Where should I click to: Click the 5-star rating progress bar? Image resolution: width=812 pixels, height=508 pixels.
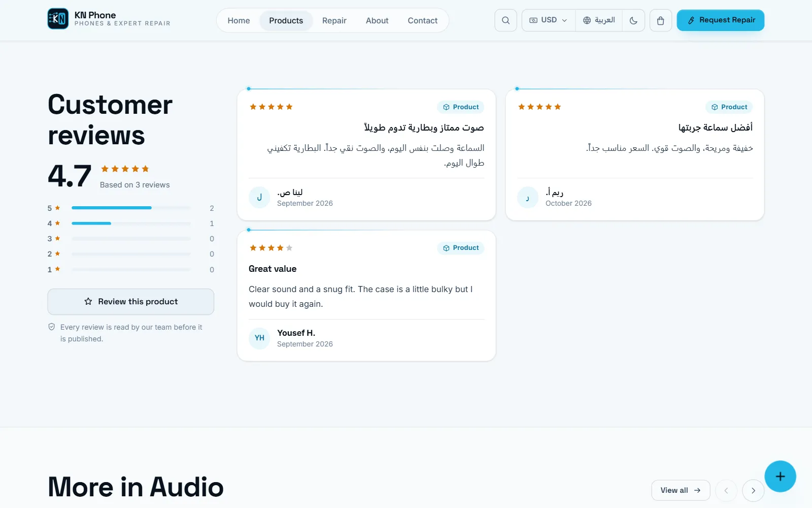131,208
